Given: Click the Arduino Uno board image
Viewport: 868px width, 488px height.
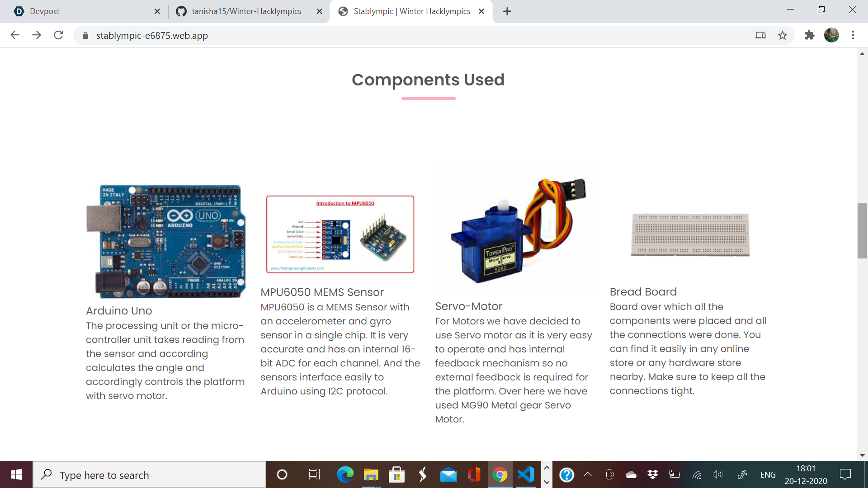Looking at the screenshot, I should coord(165,241).
